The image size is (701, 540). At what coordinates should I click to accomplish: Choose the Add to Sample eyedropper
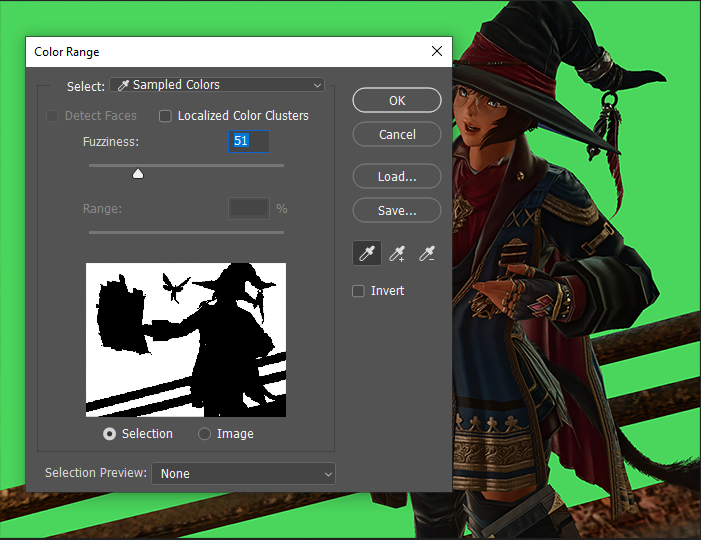pyautogui.click(x=397, y=254)
